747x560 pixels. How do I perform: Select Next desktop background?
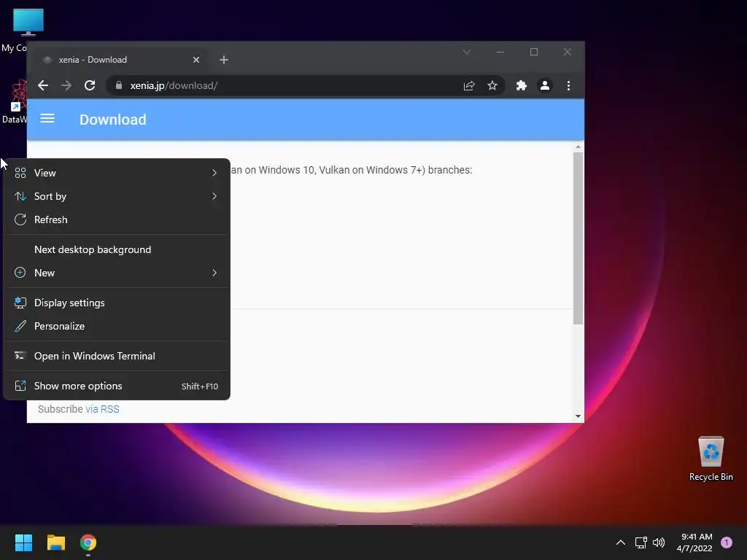(117, 249)
